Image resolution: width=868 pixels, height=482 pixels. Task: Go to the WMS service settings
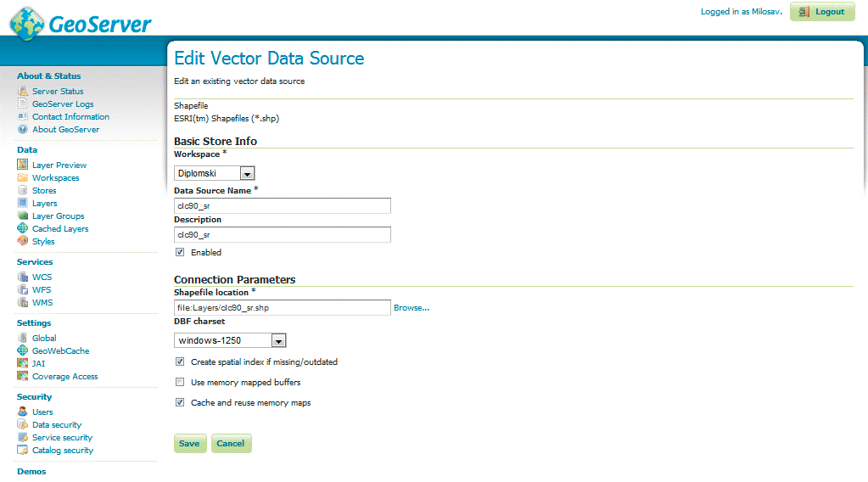[x=42, y=303]
